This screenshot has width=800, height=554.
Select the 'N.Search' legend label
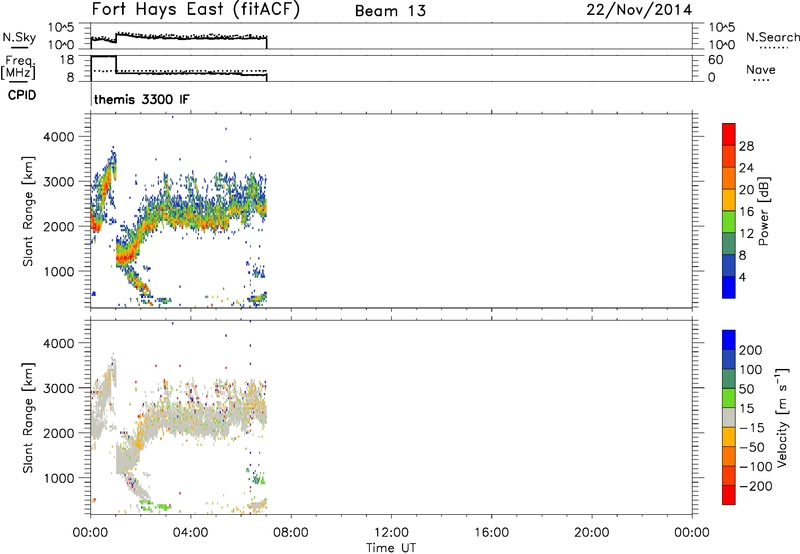point(772,37)
